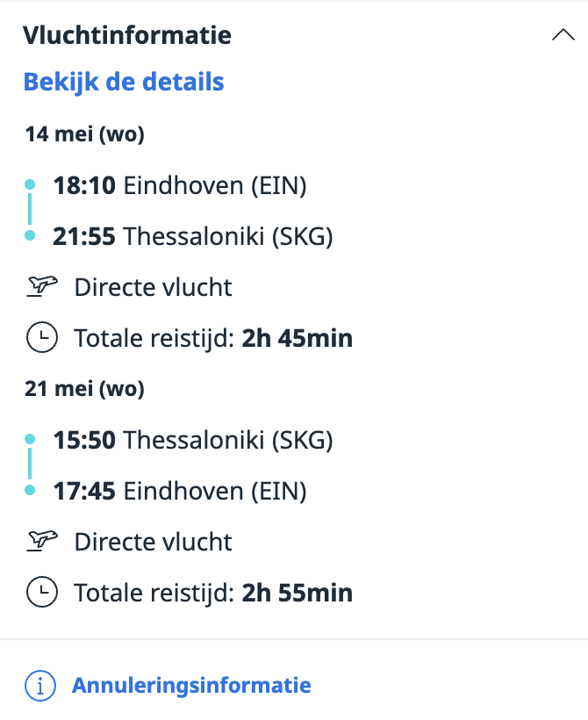Click the 21:55 Thessaloniki arrival dot
The height and width of the screenshot is (720, 588).
(30, 235)
